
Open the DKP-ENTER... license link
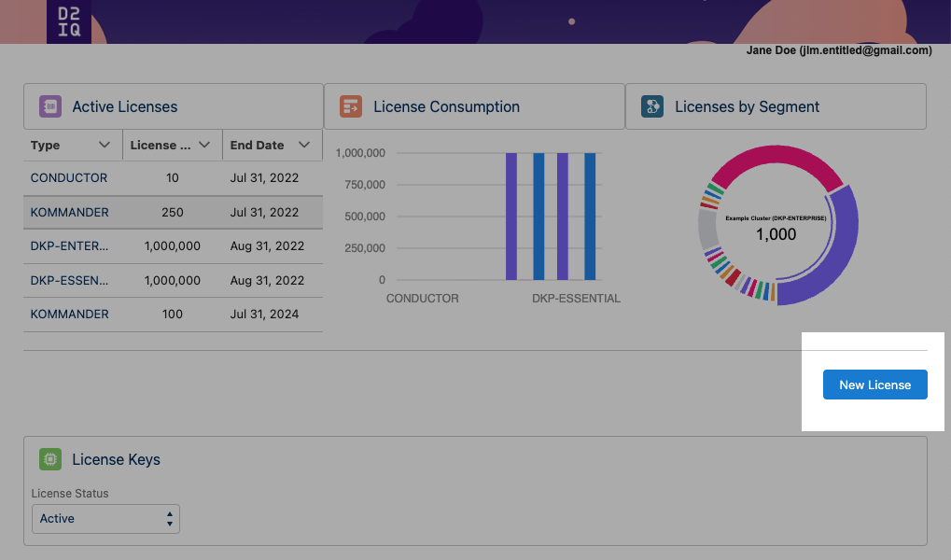(x=69, y=245)
